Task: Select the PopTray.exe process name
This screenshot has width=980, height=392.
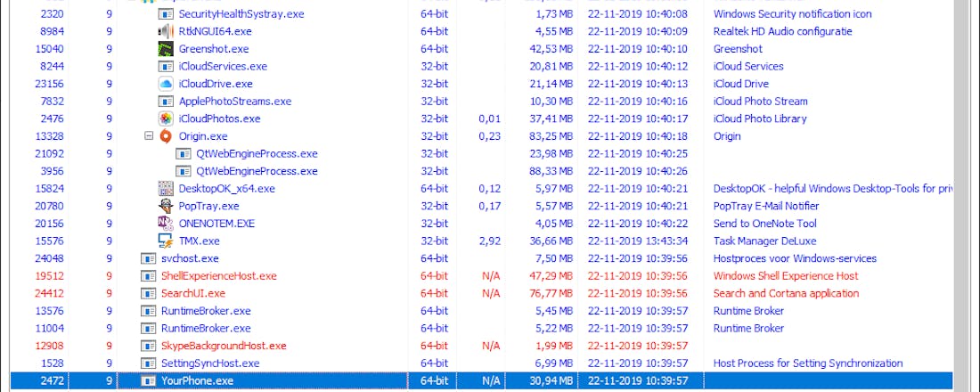Action: click(208, 207)
